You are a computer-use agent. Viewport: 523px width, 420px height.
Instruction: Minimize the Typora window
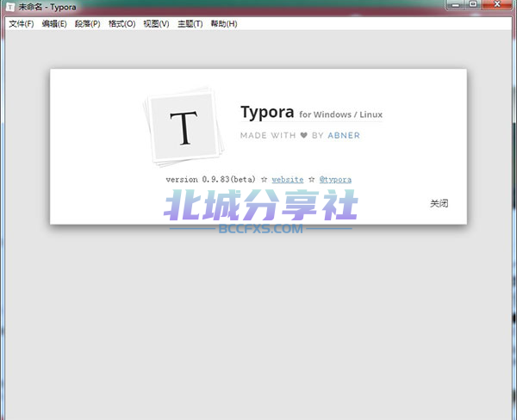[456, 4]
